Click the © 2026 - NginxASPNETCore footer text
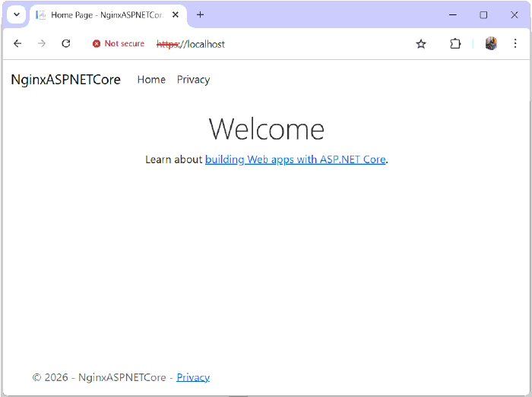Viewport: 532px width, 397px height. coord(99,377)
